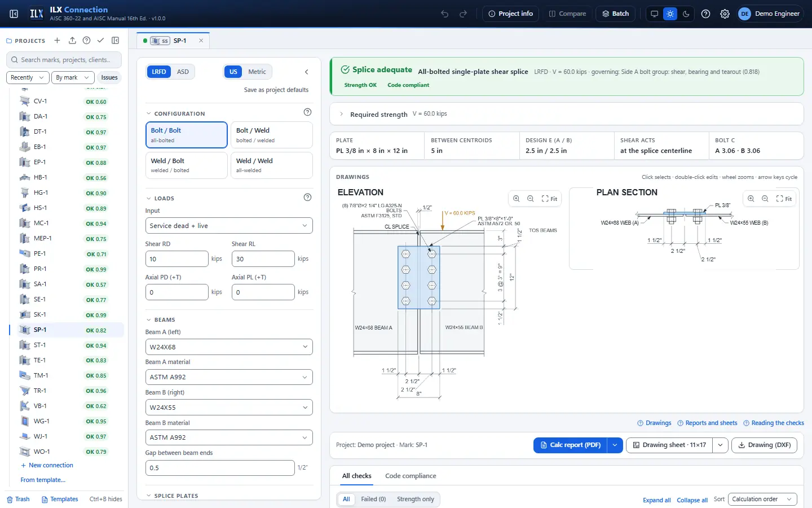Switch units to US
812x508 pixels.
(x=233, y=72)
